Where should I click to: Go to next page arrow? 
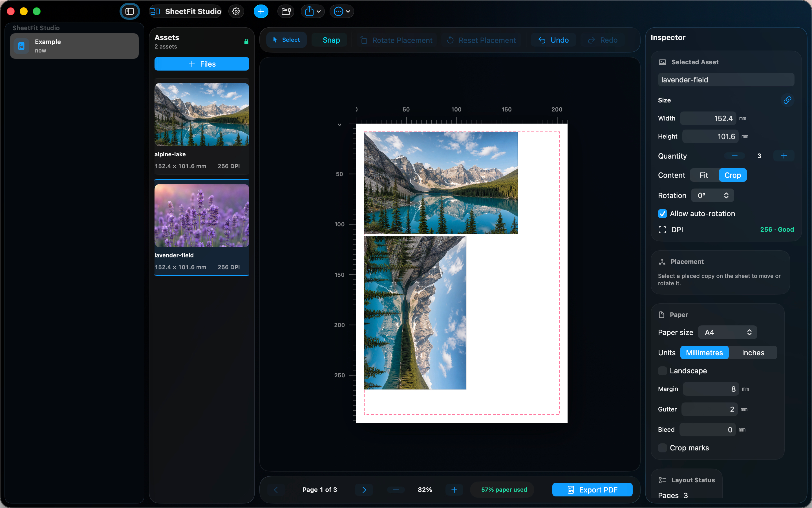coord(364,490)
